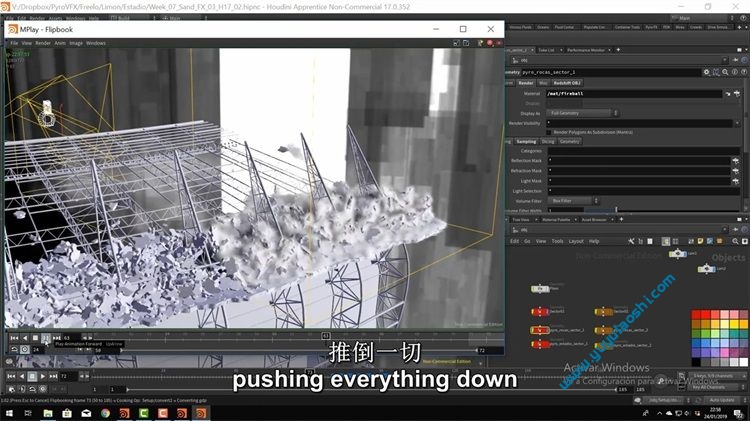Switch to Redshift OBJ tab
Image resolution: width=750 pixels, height=421 pixels.
pyautogui.click(x=566, y=83)
